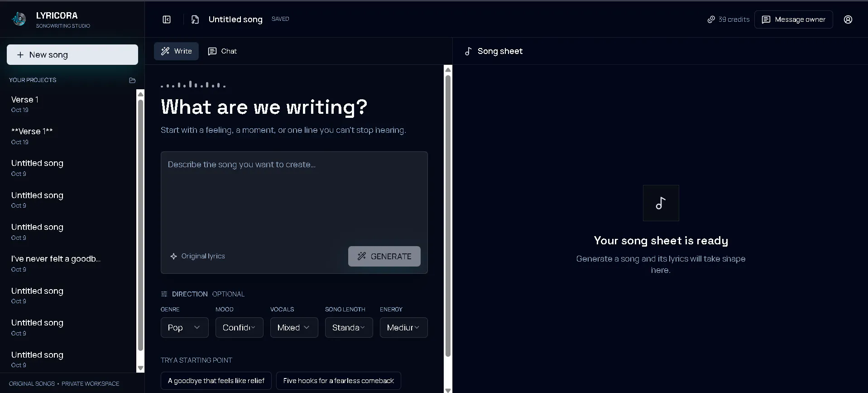Click the music note thumbnail in song sheet
The height and width of the screenshot is (393, 868).
coord(661,203)
